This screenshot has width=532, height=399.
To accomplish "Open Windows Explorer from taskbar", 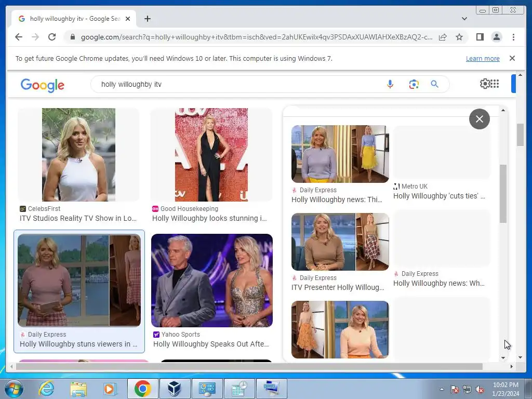I will pos(78,389).
